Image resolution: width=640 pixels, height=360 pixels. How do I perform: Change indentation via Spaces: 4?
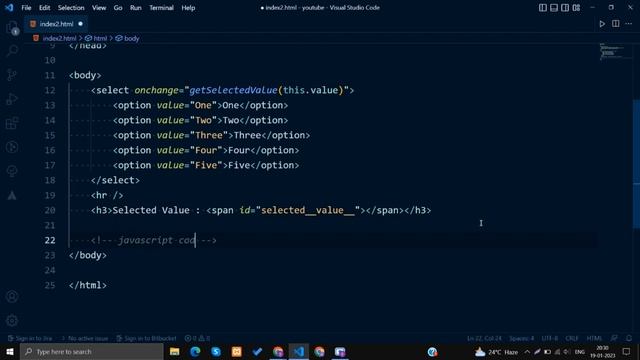click(521, 338)
